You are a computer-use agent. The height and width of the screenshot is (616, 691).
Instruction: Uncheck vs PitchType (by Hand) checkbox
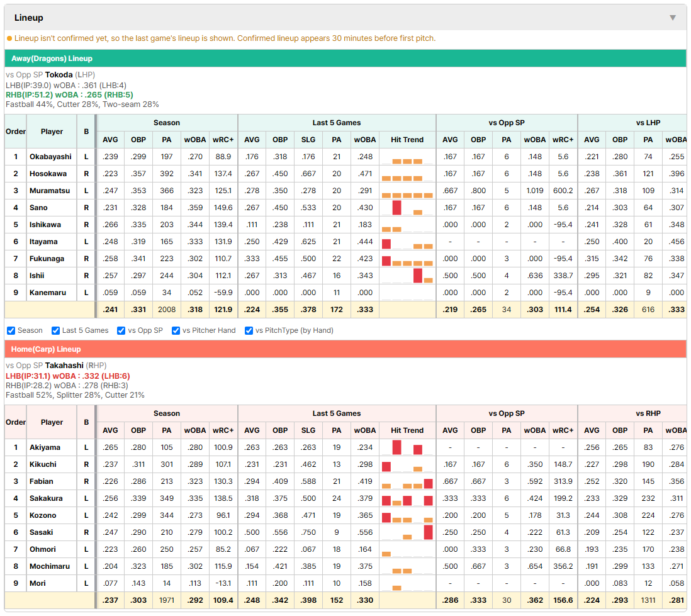coord(249,330)
